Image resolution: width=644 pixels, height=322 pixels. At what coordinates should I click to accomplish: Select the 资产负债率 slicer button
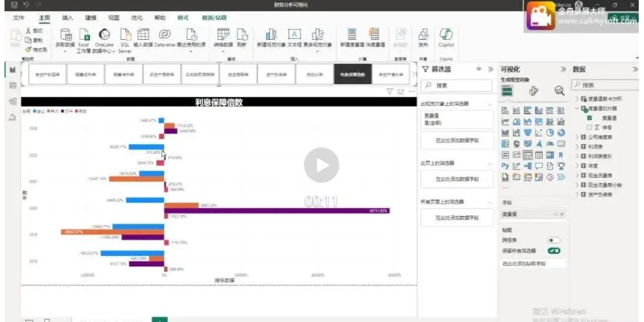[x=277, y=74]
